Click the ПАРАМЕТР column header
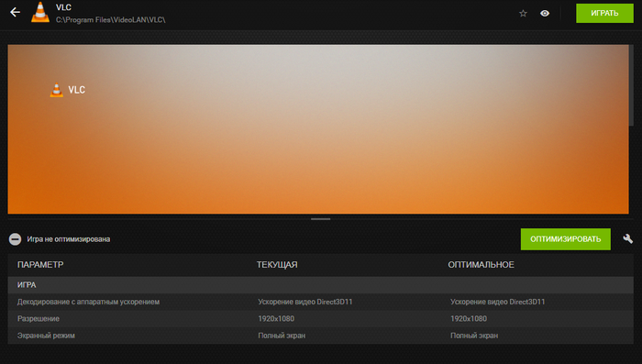 click(40, 265)
